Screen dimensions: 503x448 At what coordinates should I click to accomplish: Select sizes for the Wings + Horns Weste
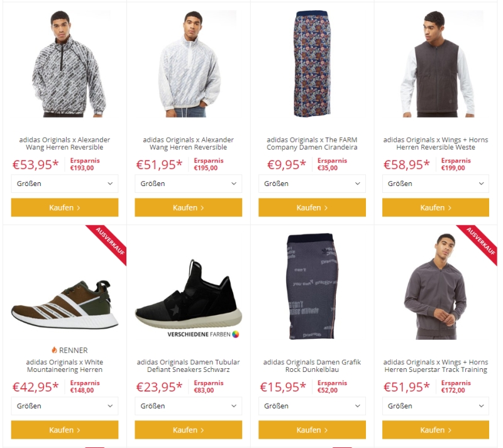436,183
